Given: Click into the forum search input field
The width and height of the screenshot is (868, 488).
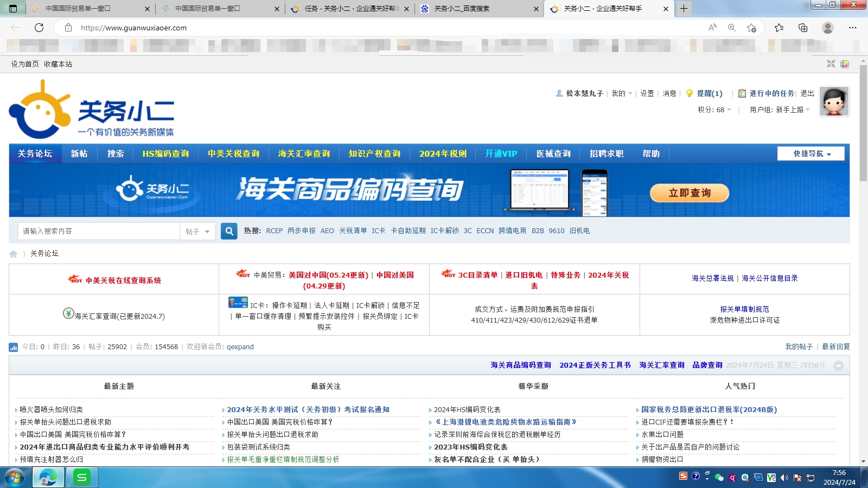Looking at the screenshot, I should coord(99,232).
